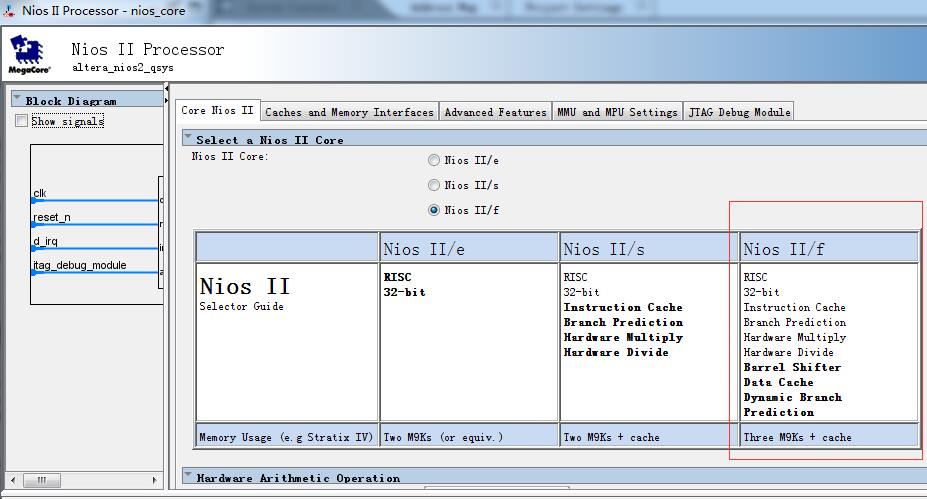Switch to the Core Nios II tab
The image size is (927, 499).
pyautogui.click(x=217, y=111)
